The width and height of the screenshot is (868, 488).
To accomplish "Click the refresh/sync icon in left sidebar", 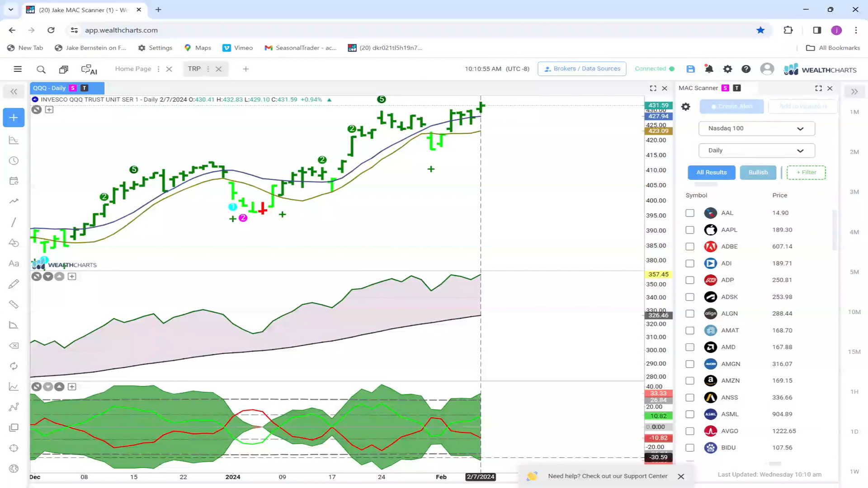I will (x=14, y=366).
